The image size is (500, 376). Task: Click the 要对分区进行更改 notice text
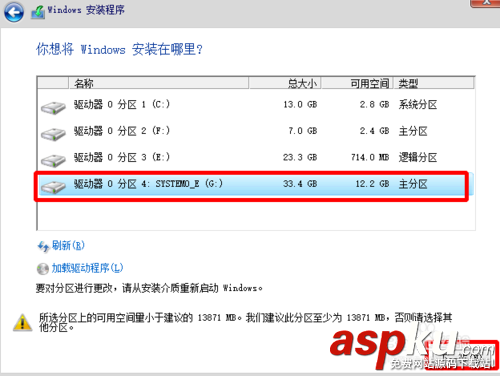point(149,288)
